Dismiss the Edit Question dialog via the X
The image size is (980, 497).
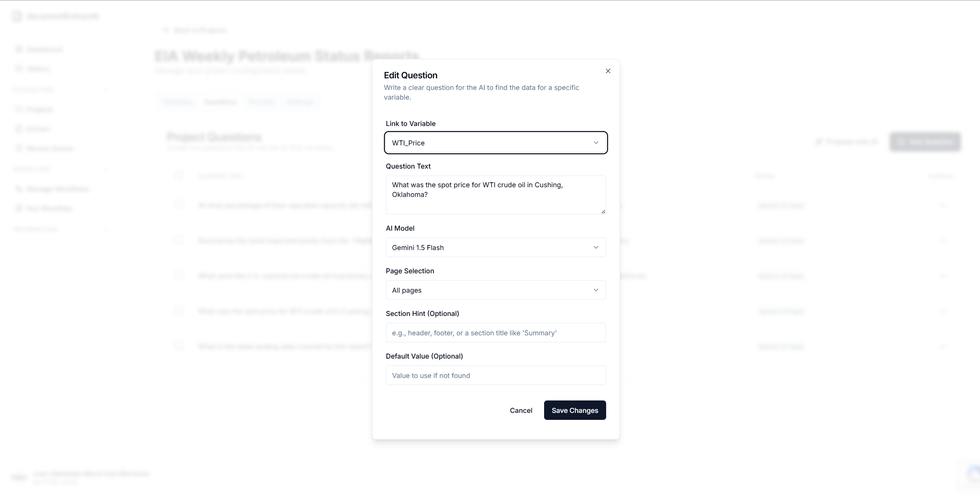[x=607, y=71]
